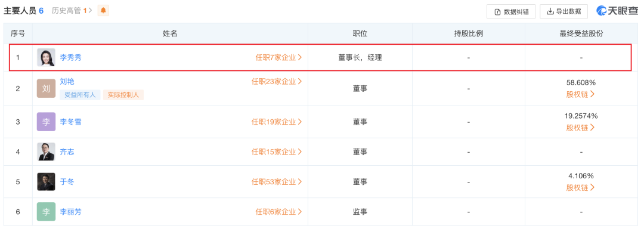Screen dimensions: 644x232
Task: Click the 导出数据 button
Action: point(563,11)
